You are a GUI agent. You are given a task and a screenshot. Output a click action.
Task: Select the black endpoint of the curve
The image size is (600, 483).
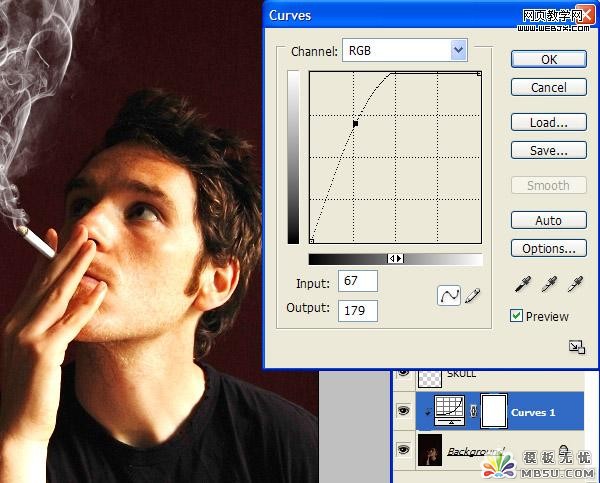(311, 241)
